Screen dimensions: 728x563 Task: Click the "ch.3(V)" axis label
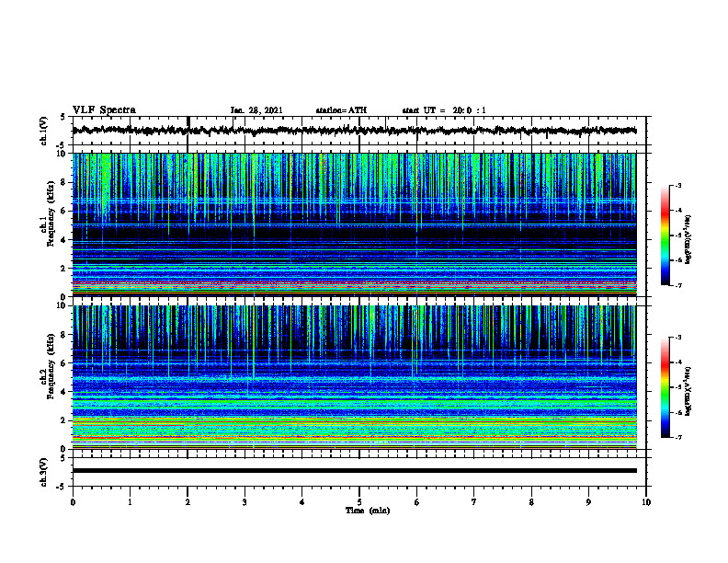[43, 472]
